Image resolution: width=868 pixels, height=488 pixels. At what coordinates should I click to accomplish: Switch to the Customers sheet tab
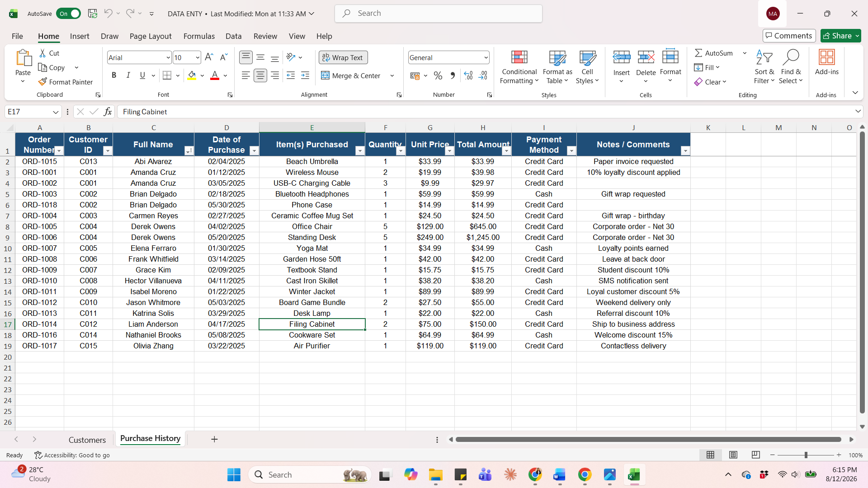click(87, 440)
